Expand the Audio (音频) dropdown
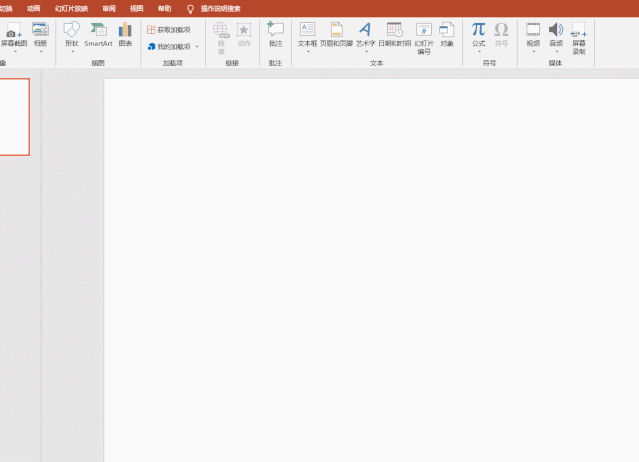 click(555, 51)
